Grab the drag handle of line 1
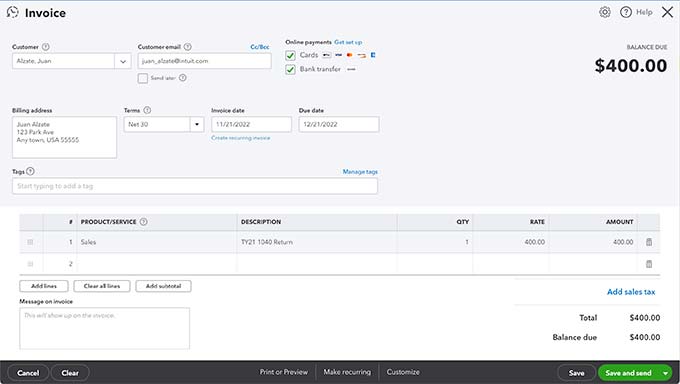The width and height of the screenshot is (680, 384). coord(30,242)
